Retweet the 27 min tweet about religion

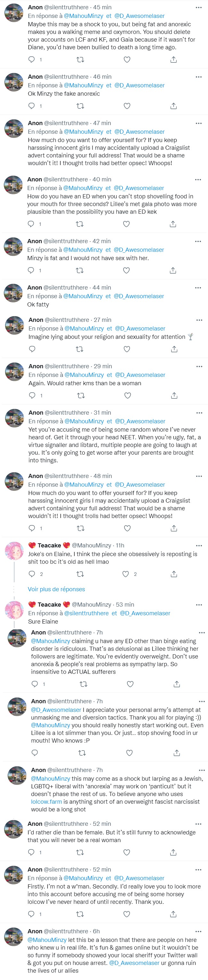[79, 349]
